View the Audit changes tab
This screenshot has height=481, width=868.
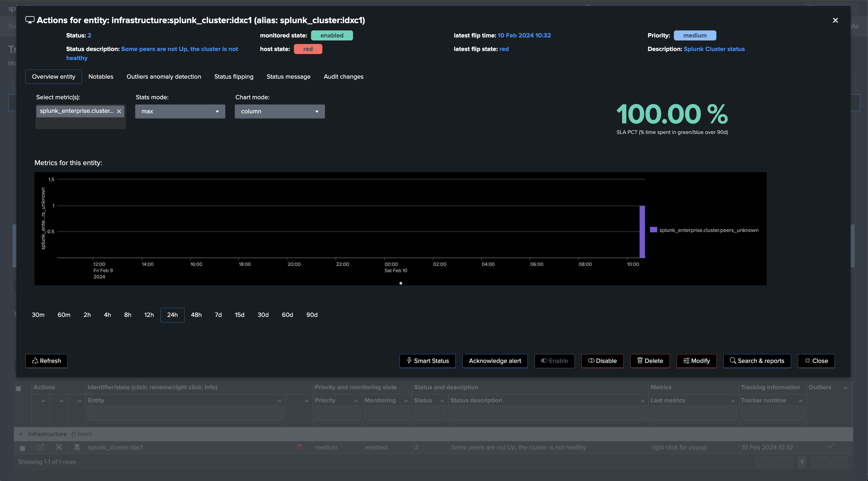(343, 77)
